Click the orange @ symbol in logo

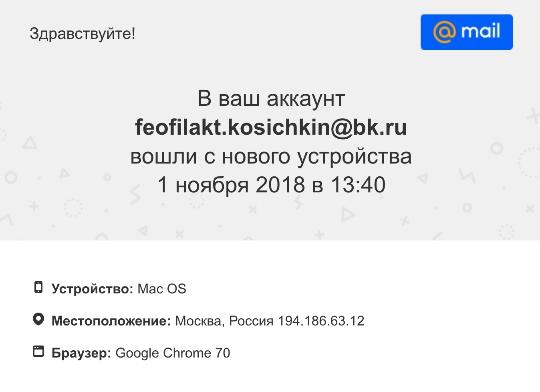445,32
